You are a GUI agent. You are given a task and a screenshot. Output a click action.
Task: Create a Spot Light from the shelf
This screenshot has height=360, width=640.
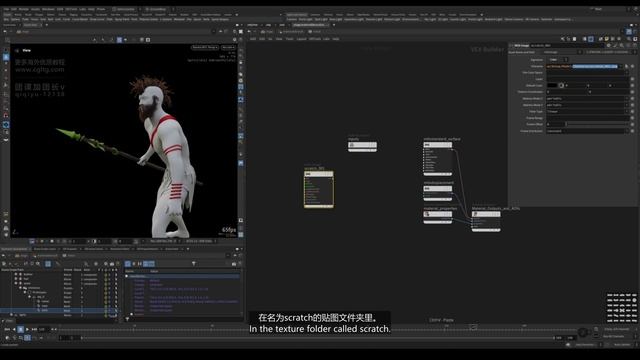click(321, 19)
